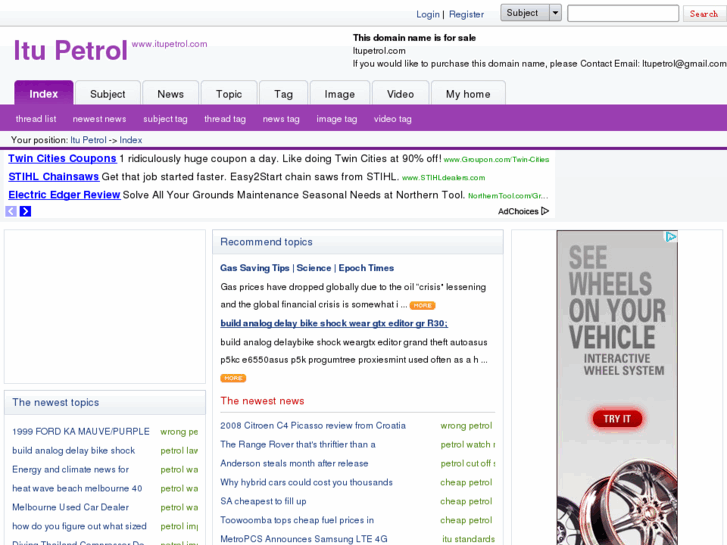The height and width of the screenshot is (545, 727).
Task: Click TRY IT button in wheel ad
Action: coord(617,419)
